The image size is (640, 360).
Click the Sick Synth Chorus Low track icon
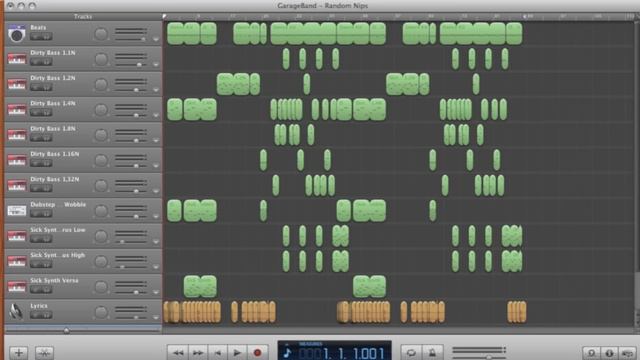[x=17, y=236]
